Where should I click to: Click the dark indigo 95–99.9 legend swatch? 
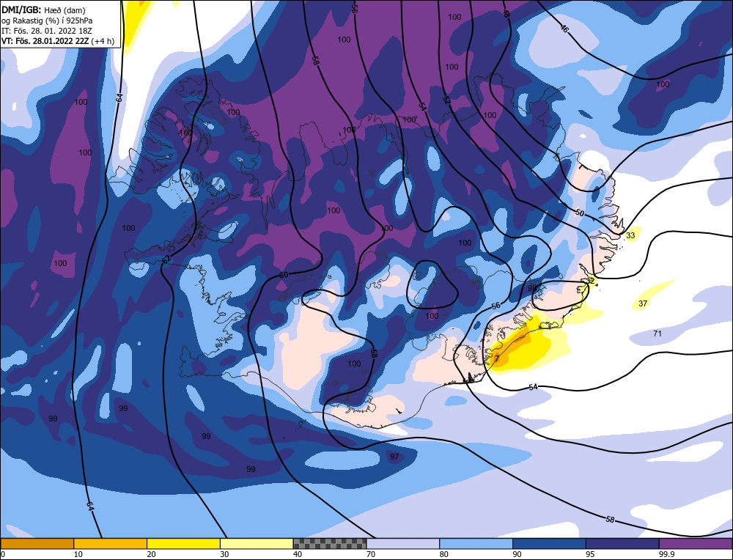(x=622, y=543)
